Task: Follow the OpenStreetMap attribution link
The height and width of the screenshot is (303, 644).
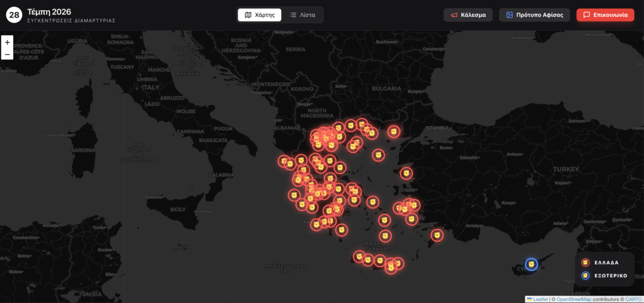Action: coord(574,299)
